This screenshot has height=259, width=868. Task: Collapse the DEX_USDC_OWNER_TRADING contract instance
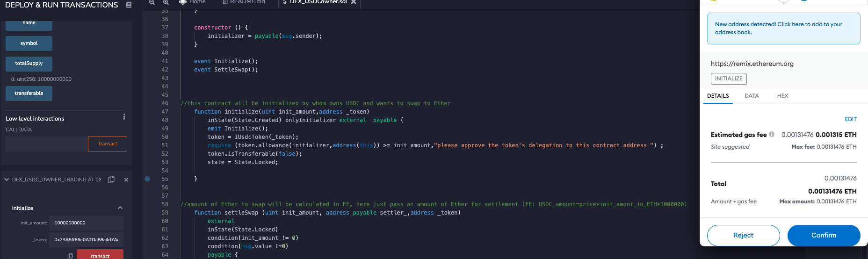(7, 180)
